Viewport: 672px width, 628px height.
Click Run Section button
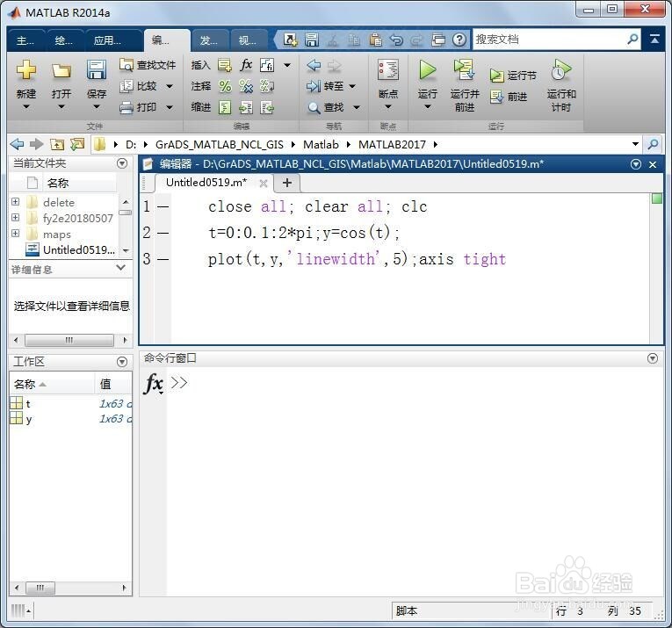coord(513,76)
